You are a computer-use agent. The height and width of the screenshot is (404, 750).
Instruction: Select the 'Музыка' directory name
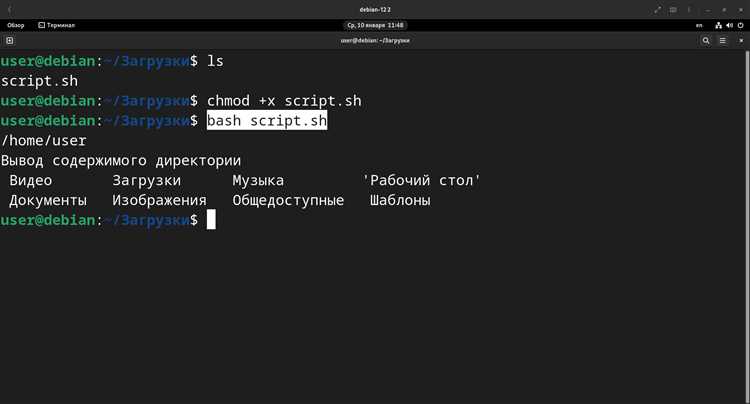258,181
